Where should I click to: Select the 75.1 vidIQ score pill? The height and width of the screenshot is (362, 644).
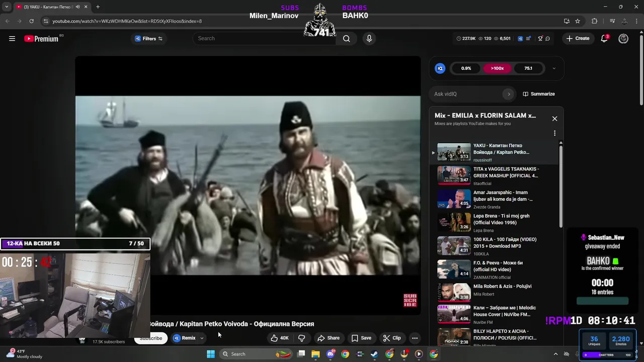tap(528, 68)
